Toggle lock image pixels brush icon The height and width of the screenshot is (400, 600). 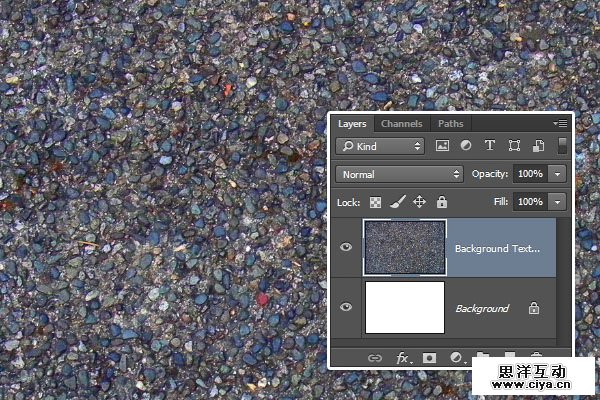(400, 202)
